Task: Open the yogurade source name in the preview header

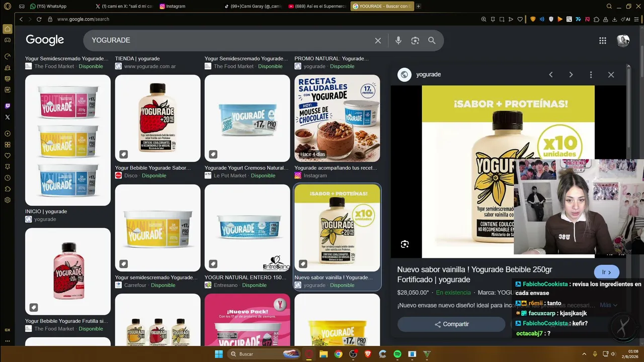Action: tap(428, 75)
